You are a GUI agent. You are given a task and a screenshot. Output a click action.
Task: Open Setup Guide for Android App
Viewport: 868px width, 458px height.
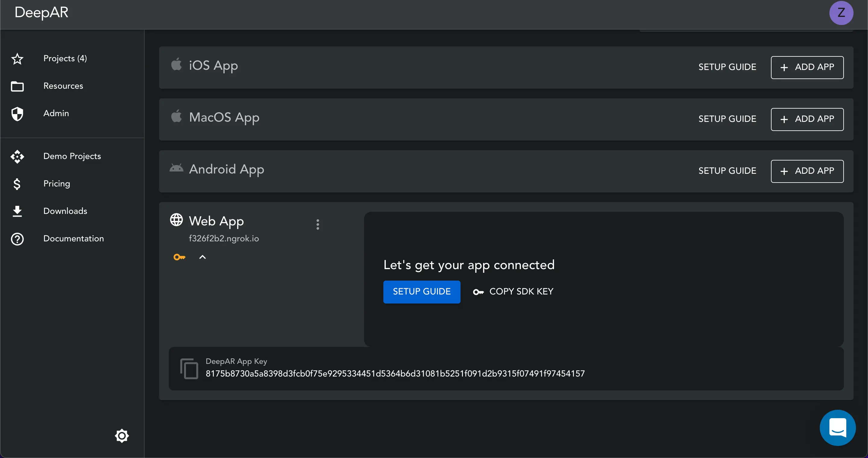point(727,171)
